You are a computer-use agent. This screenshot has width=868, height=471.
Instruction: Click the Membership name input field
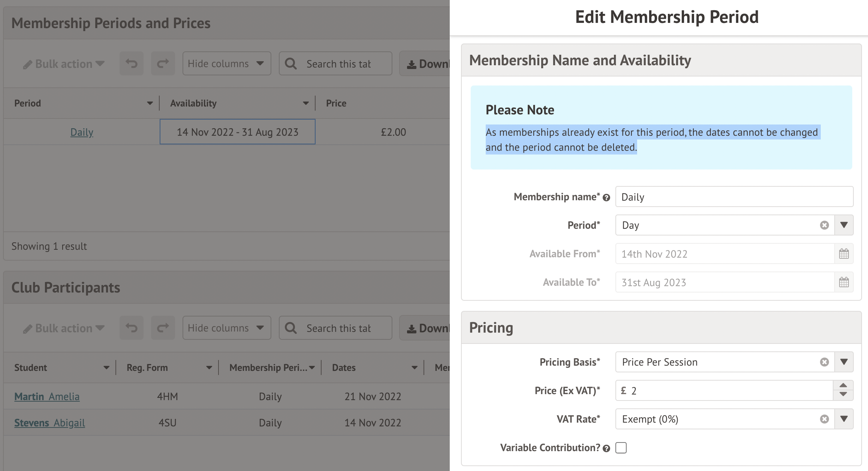point(734,197)
